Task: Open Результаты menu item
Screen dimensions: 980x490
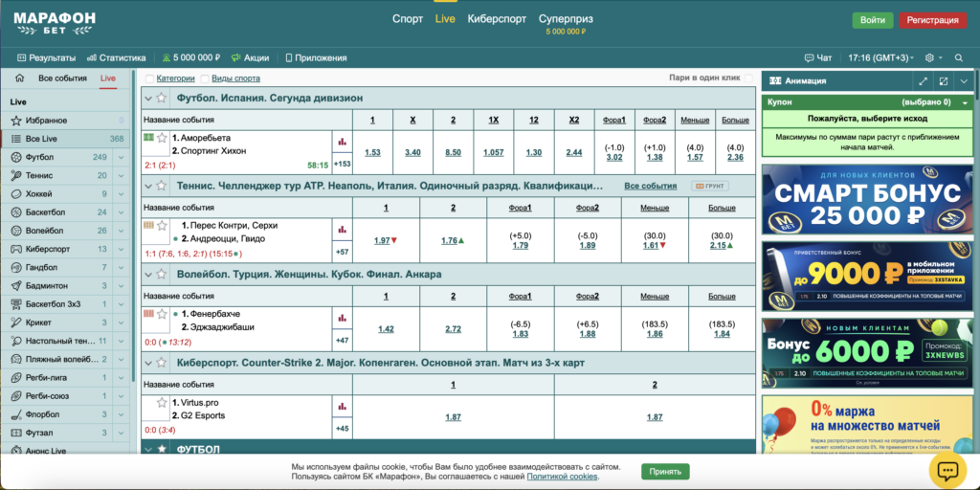Action: pyautogui.click(x=46, y=57)
